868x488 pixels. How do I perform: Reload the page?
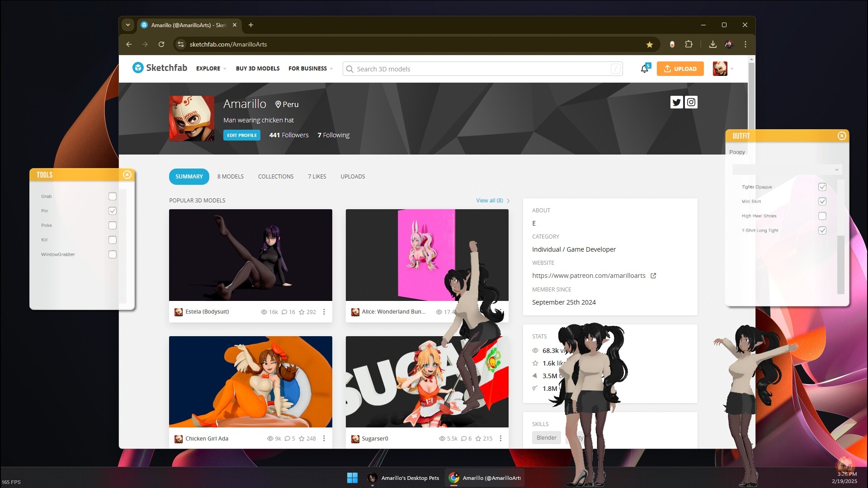point(161,44)
